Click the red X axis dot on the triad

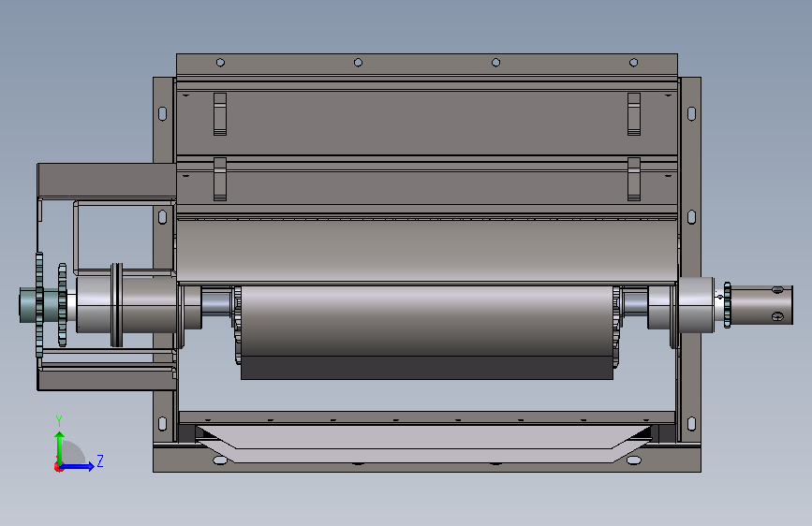pyautogui.click(x=58, y=467)
